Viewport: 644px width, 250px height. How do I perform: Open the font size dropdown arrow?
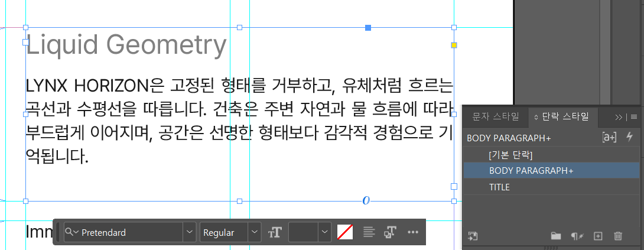pyautogui.click(x=325, y=232)
